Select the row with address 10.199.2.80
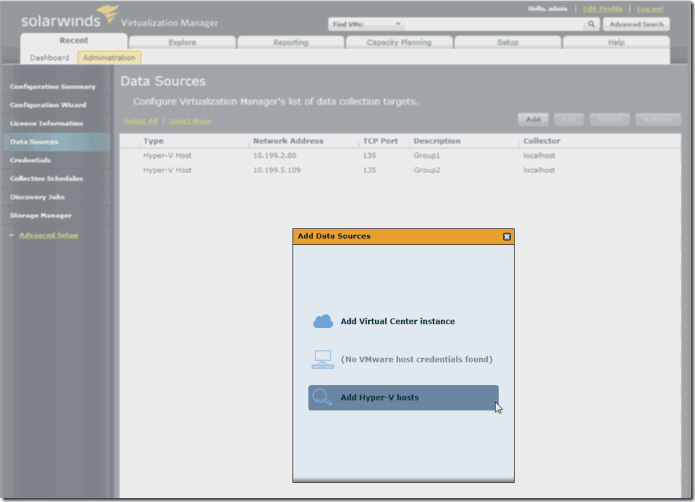Screen dimensions: 695x502 tap(400, 156)
